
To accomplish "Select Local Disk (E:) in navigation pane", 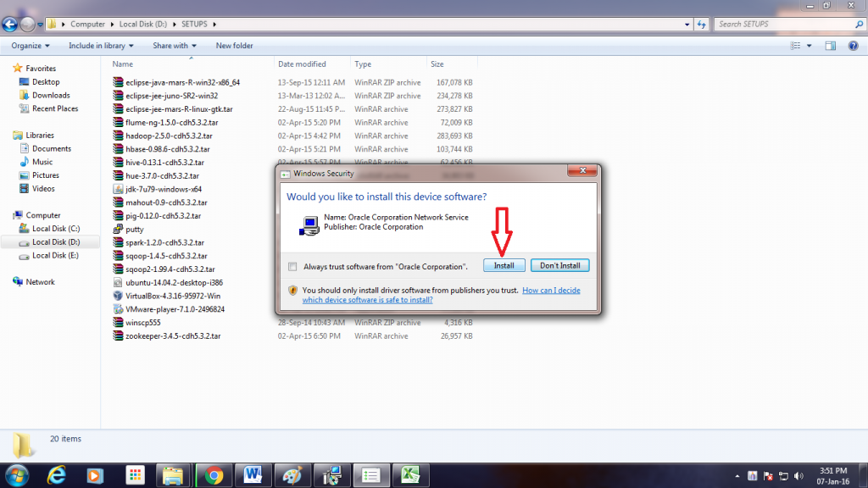I will [55, 256].
